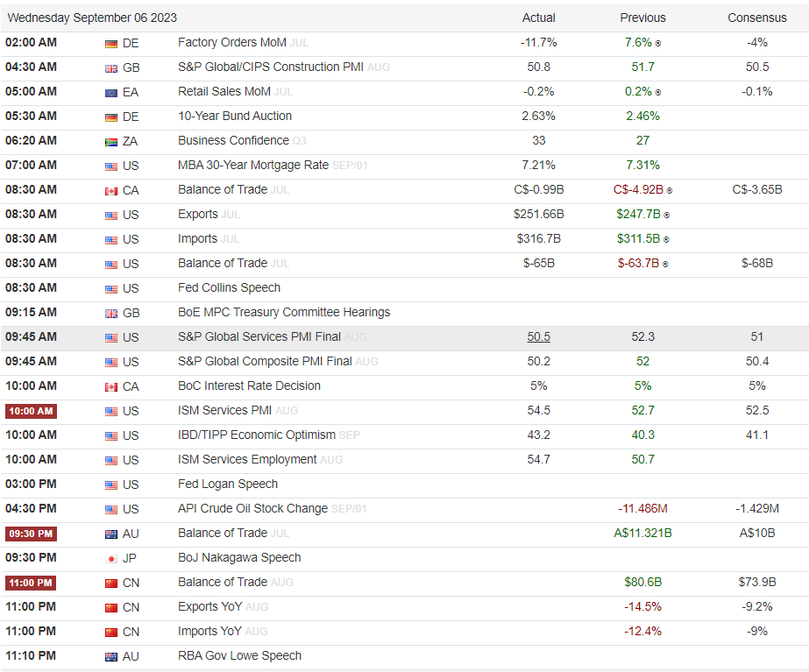The image size is (809, 672).
Task: Click the Actual column header
Action: (x=539, y=18)
